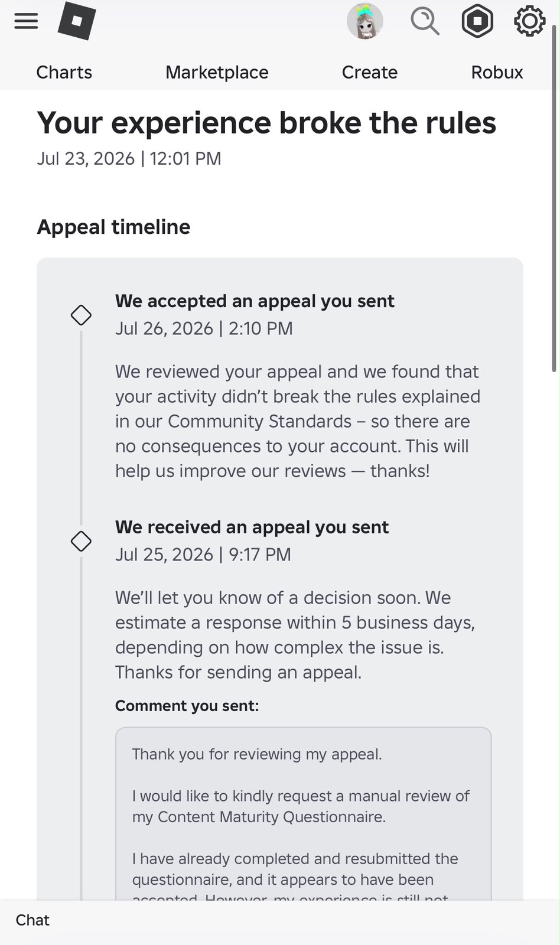Click the accepted appeal timeline diamond marker
Screen dimensions: 560x945
point(81,315)
